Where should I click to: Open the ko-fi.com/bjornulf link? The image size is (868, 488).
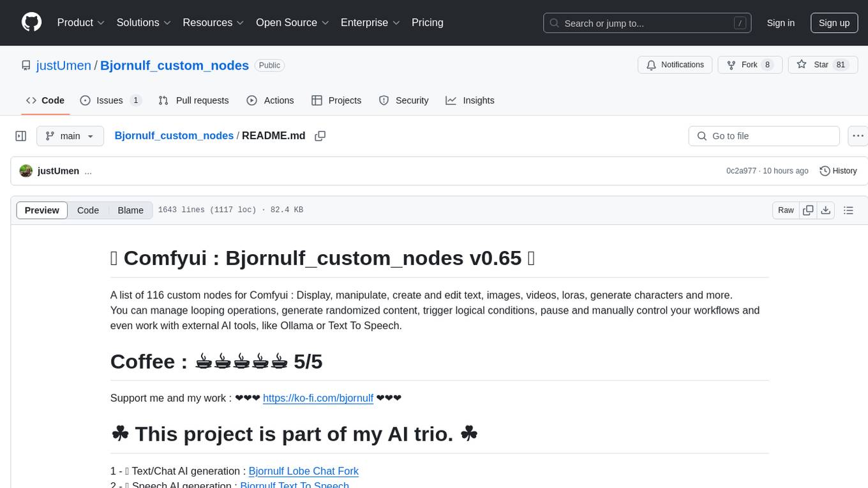pyautogui.click(x=318, y=398)
